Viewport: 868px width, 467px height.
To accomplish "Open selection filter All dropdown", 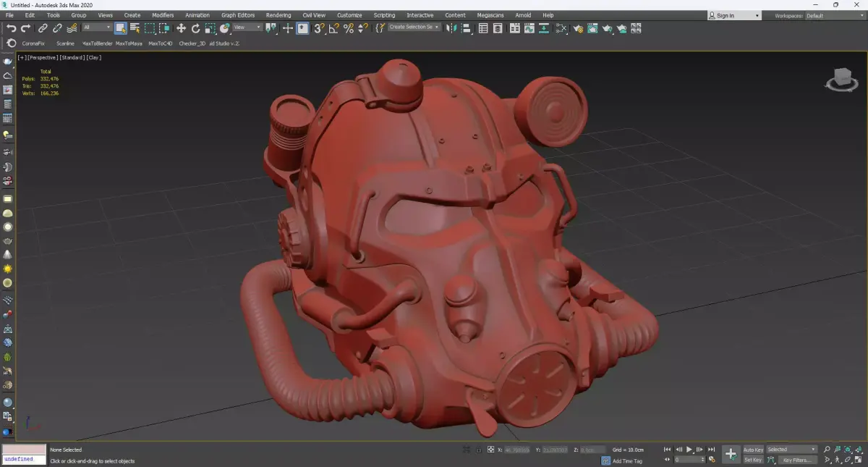I will tap(97, 28).
